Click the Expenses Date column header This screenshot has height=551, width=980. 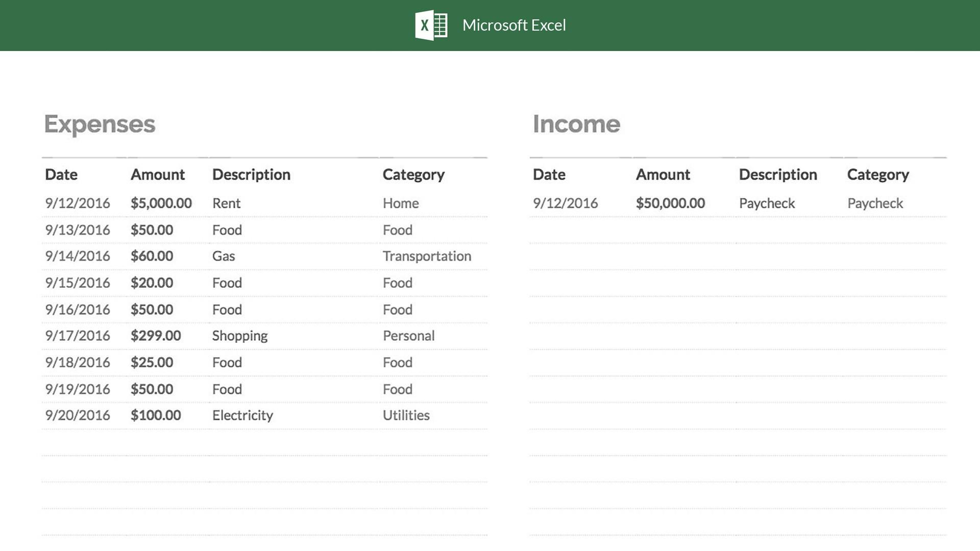(x=61, y=174)
